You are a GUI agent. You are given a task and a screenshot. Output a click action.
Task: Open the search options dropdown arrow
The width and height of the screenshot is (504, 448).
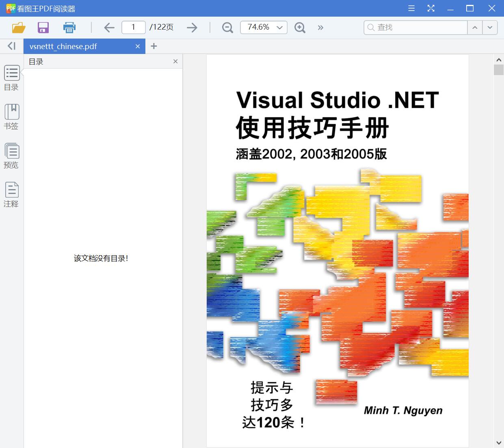pyautogui.click(x=490, y=27)
